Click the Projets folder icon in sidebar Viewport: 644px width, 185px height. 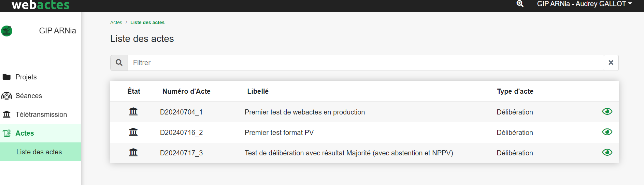click(x=6, y=77)
